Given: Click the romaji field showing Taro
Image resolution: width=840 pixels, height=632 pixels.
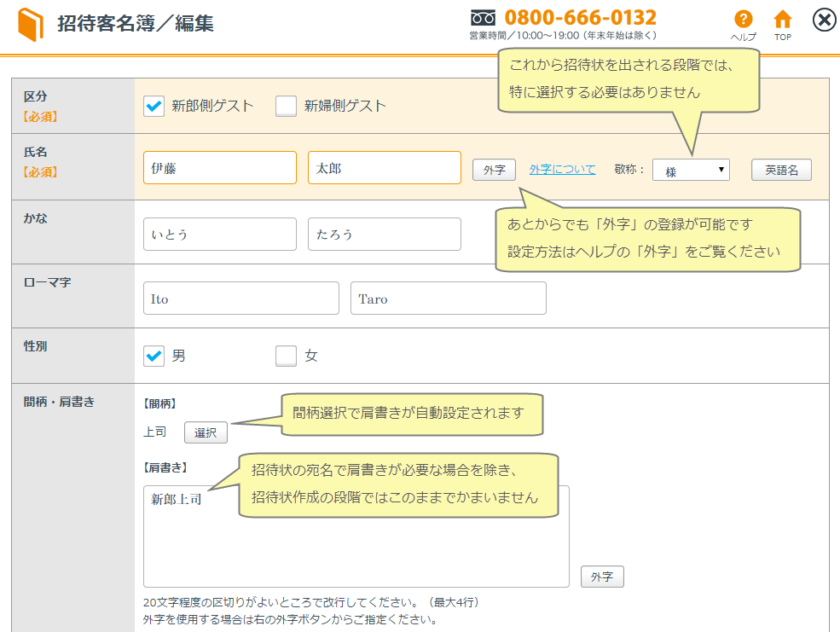Looking at the screenshot, I should pos(448,299).
